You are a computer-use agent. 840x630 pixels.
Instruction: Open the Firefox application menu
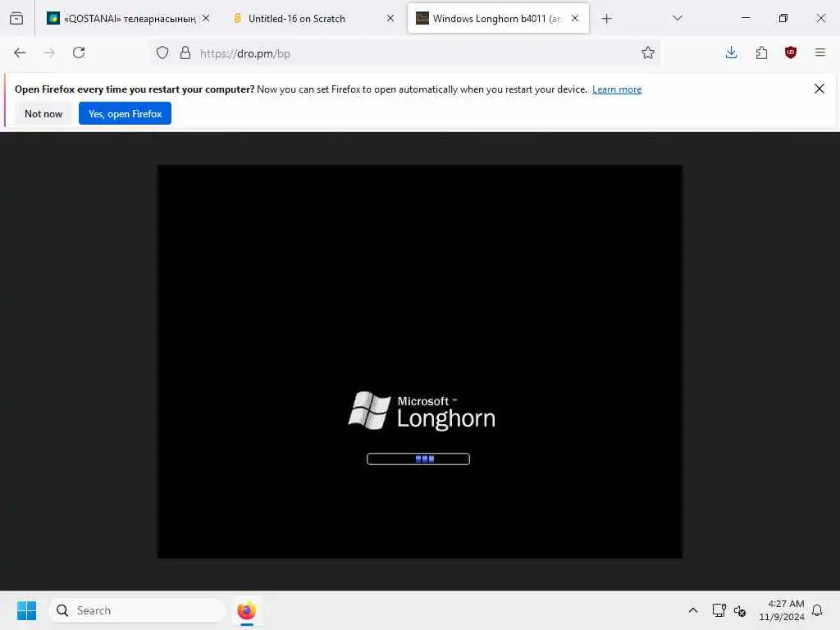(820, 52)
